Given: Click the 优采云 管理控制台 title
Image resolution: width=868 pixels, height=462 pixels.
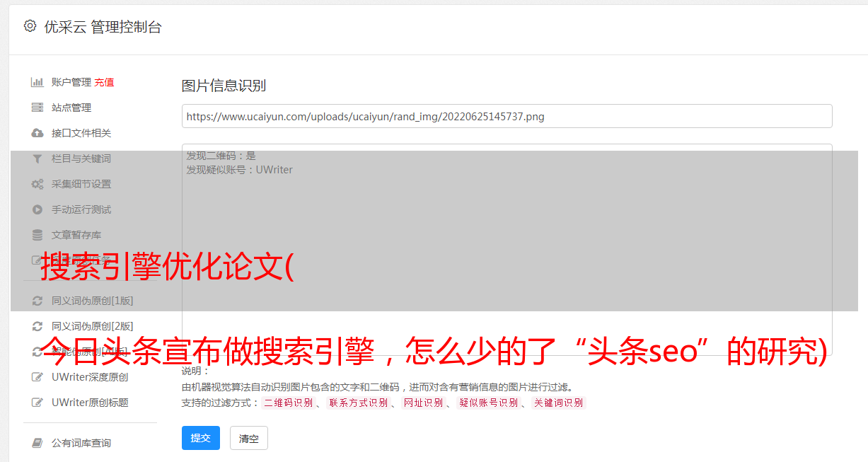Looking at the screenshot, I should pyautogui.click(x=103, y=27).
